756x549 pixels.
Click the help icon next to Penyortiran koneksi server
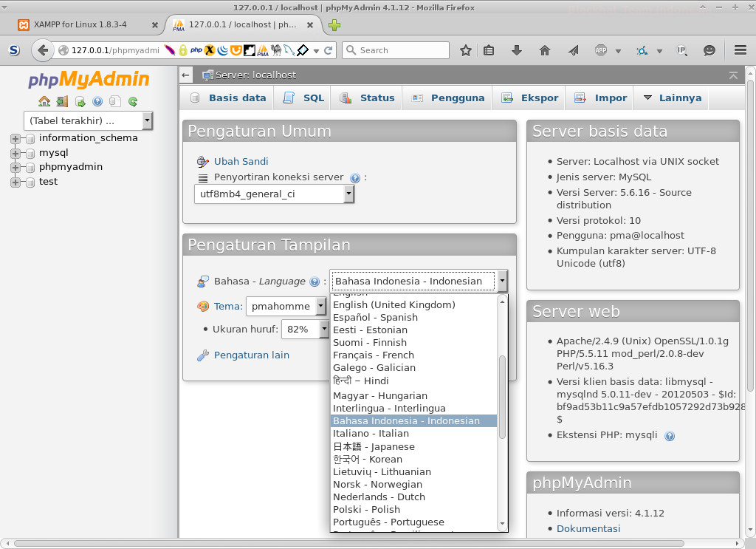[354, 177]
